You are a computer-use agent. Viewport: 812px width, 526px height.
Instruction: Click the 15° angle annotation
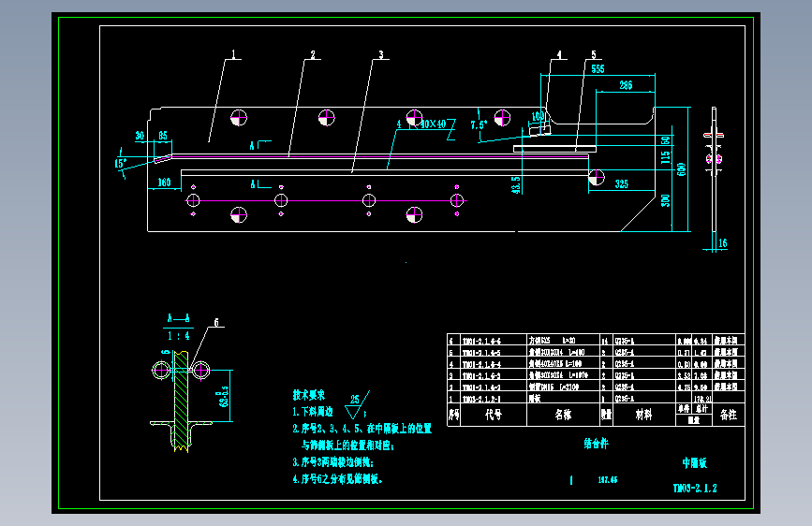click(120, 163)
